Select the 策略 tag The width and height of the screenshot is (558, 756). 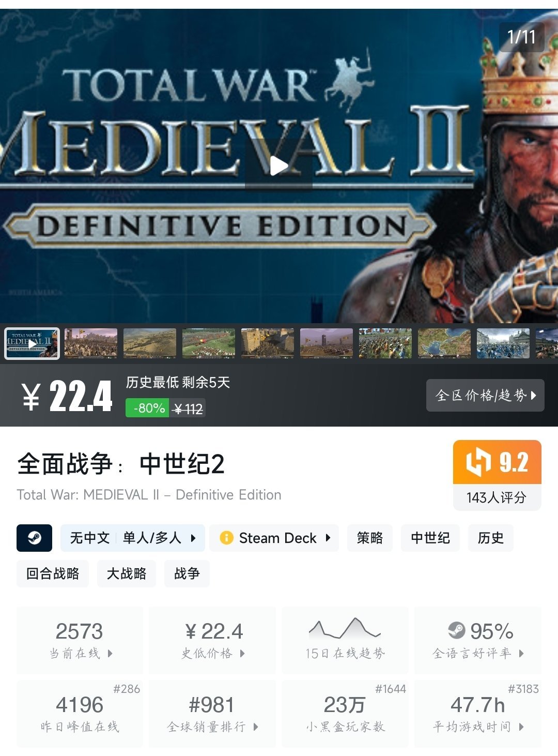[370, 538]
